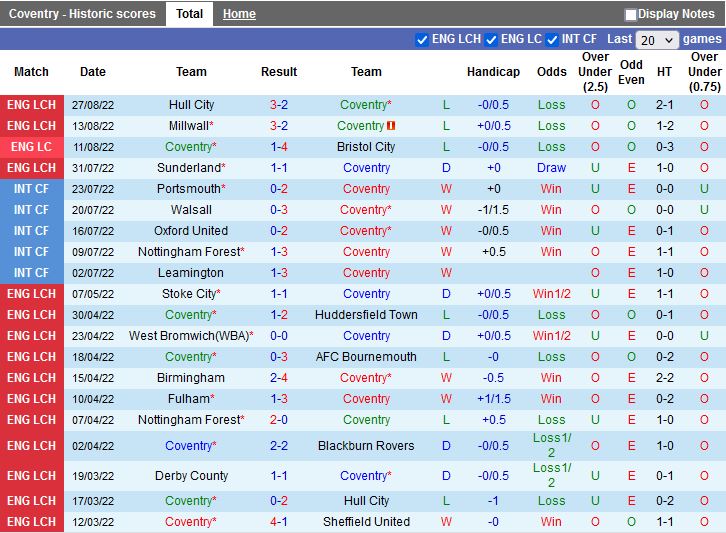Click the HT column header
The image size is (726, 533).
[x=664, y=72]
